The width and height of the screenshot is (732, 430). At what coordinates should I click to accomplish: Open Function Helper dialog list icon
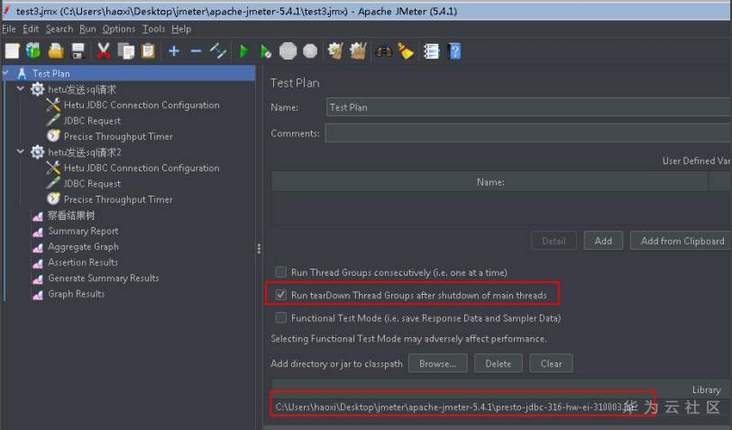coord(431,51)
